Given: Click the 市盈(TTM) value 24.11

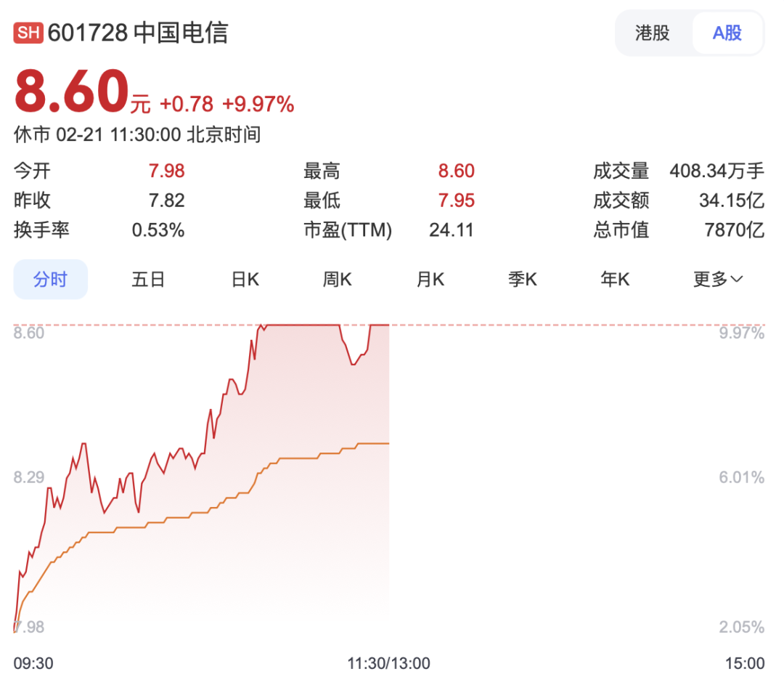Looking at the screenshot, I should click(451, 230).
